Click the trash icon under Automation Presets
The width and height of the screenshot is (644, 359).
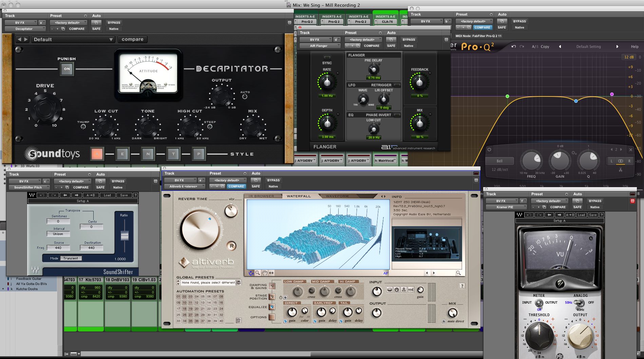(x=239, y=321)
